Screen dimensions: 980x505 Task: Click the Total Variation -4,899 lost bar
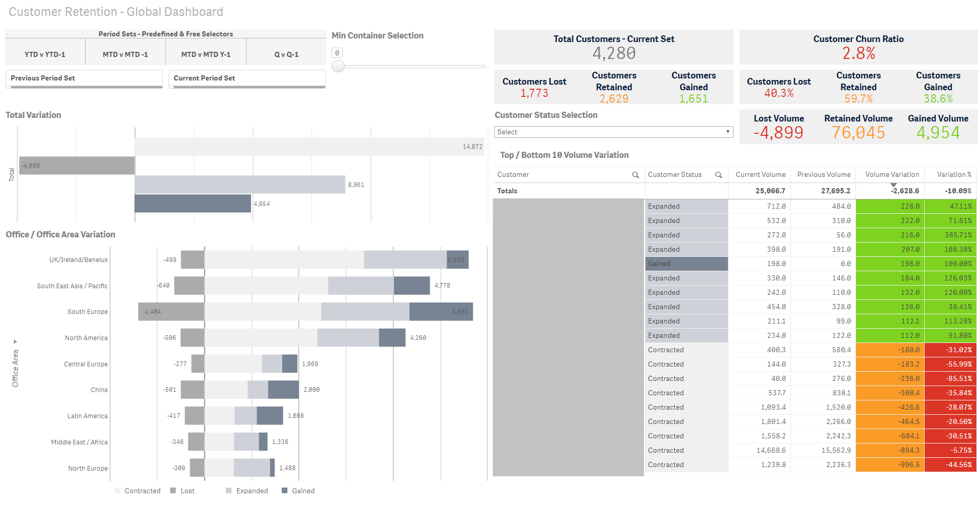77,166
